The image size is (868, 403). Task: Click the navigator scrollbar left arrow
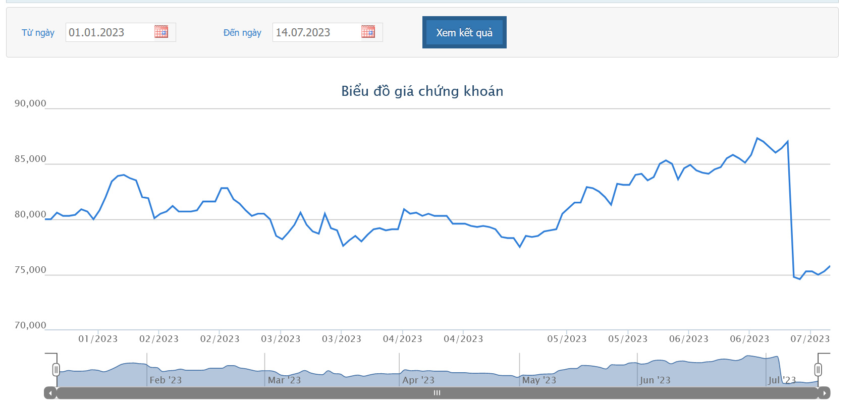(x=50, y=393)
